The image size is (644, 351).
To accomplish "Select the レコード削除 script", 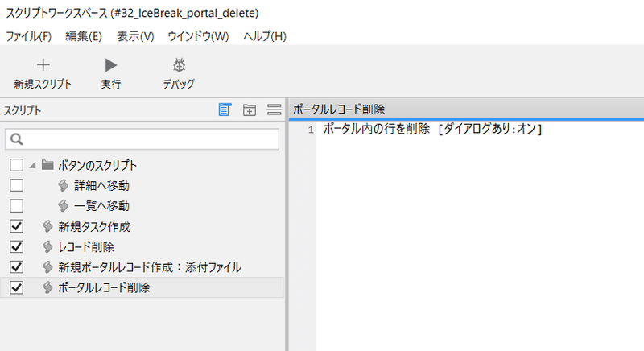I will click(86, 247).
